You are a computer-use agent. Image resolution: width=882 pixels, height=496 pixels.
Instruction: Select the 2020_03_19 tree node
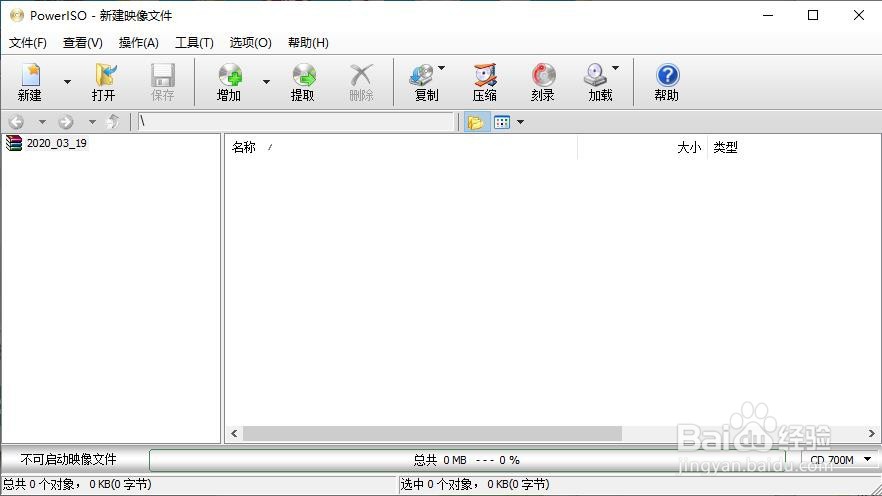(56, 143)
